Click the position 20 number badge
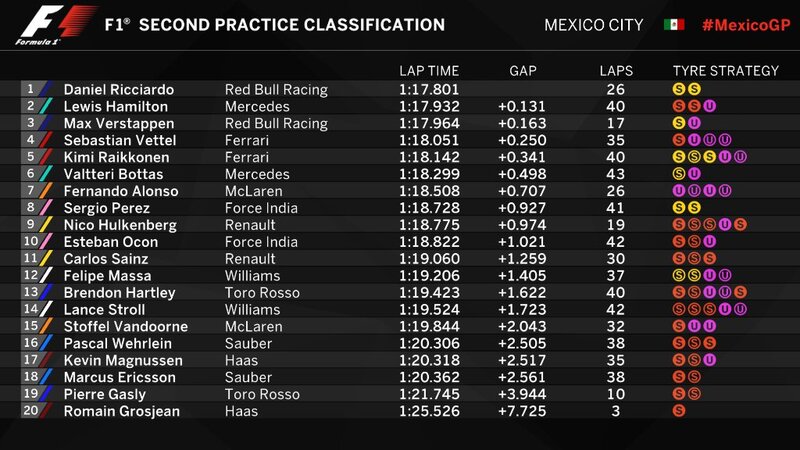800x450 pixels. tap(29, 411)
